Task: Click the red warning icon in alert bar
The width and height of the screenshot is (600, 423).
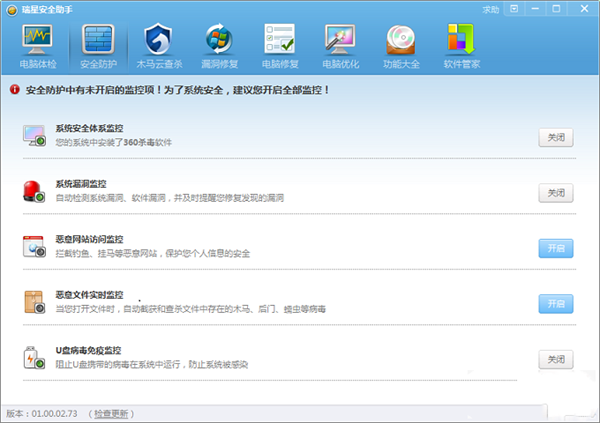Action: tap(14, 89)
